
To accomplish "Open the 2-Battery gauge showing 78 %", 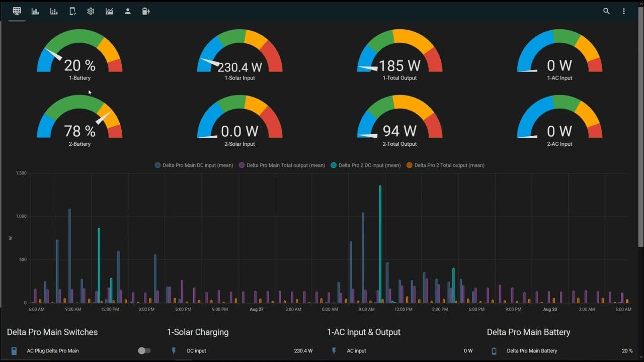I will coord(79,121).
